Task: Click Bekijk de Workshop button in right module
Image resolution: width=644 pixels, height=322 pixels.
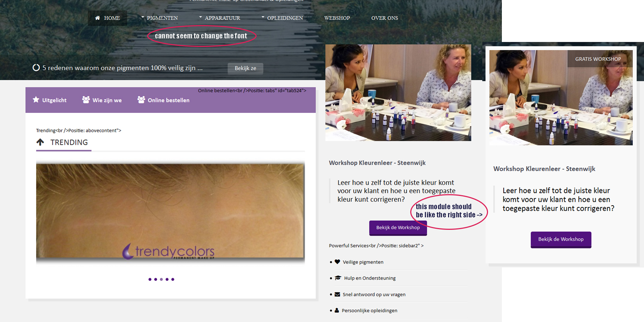Action: 561,240
